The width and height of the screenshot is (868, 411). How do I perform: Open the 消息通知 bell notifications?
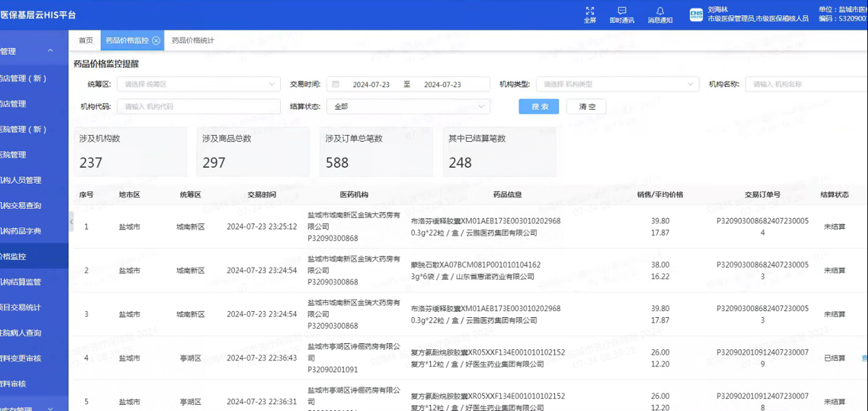coord(660,11)
